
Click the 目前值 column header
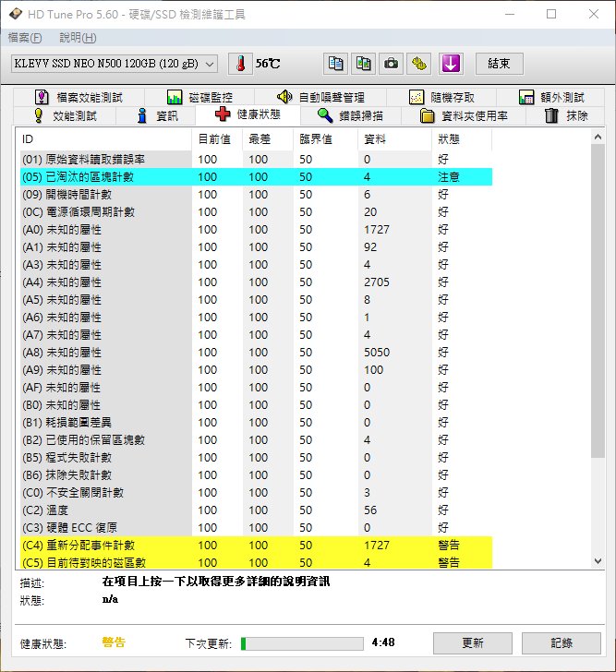tap(217, 138)
